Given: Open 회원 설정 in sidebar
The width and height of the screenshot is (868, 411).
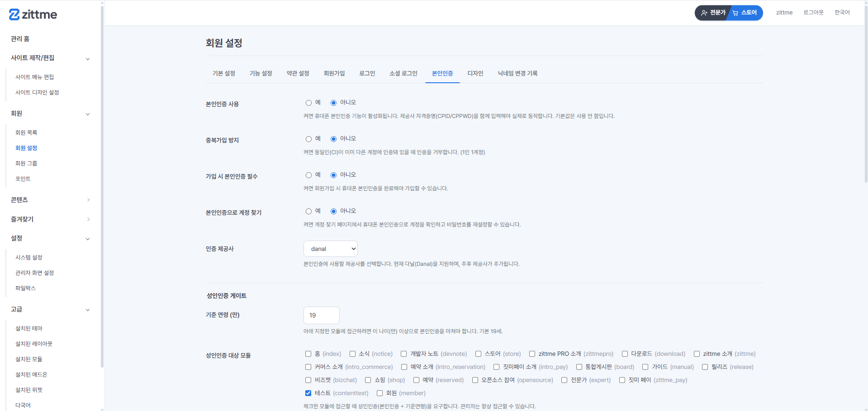Looking at the screenshot, I should coord(26,148).
